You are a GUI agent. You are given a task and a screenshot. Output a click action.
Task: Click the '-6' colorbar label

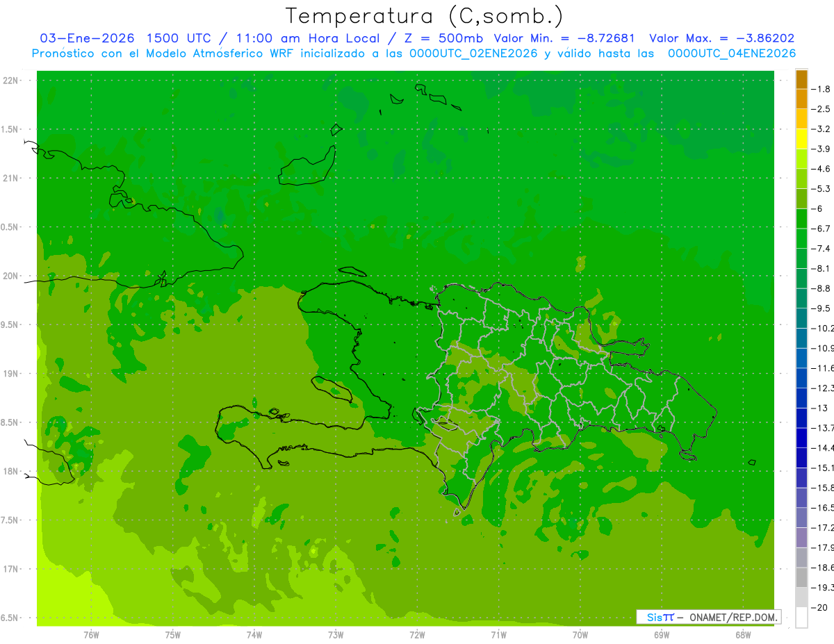pos(819,208)
